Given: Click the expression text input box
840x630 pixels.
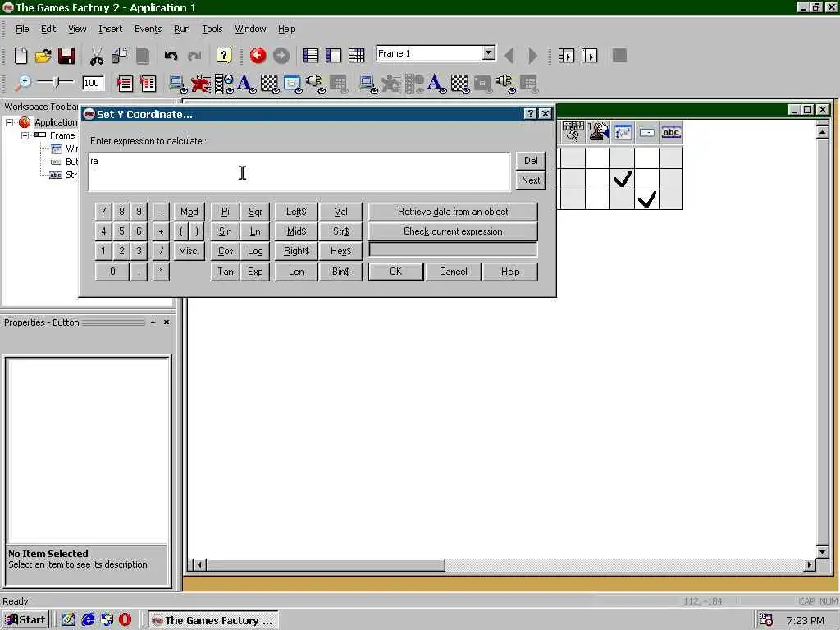Looking at the screenshot, I should [299, 172].
